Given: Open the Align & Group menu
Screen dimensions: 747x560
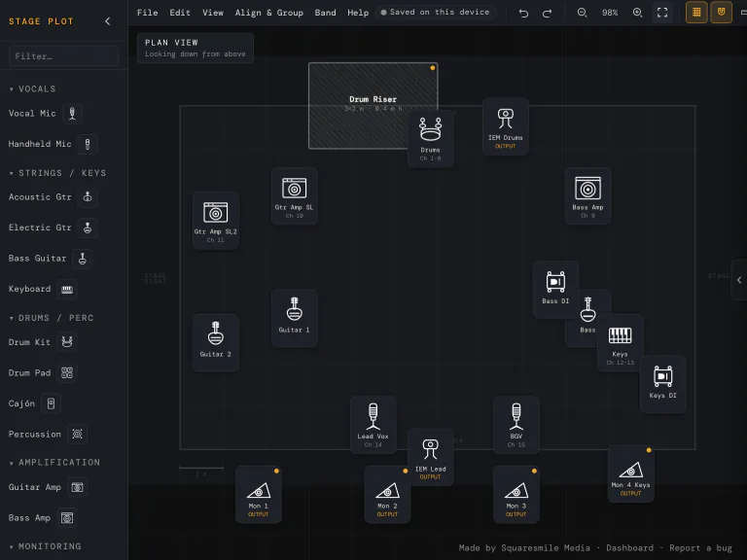Looking at the screenshot, I should pyautogui.click(x=269, y=13).
